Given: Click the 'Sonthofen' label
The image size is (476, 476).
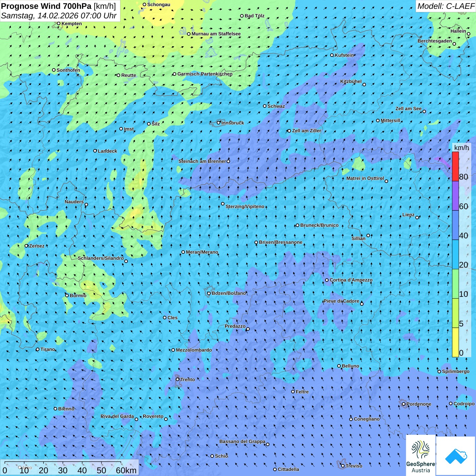Looking at the screenshot, I should pos(68,70).
